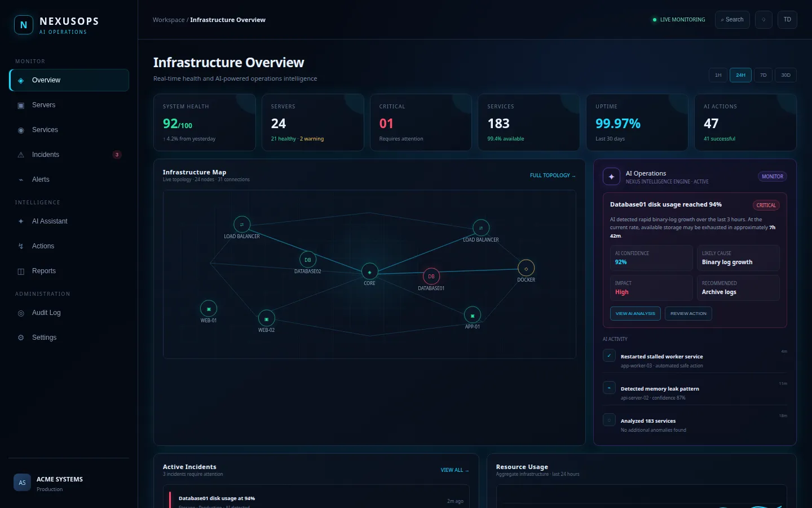This screenshot has width=812, height=508.
Task: Open Incidents in the sidebar
Action: click(x=69, y=155)
